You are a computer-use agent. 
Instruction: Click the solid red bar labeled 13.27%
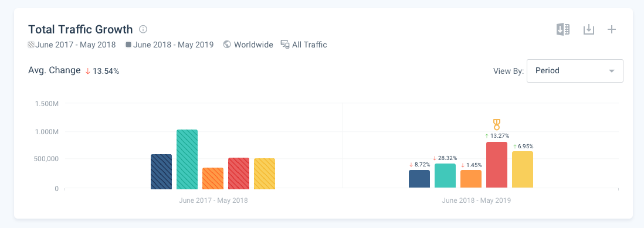(x=497, y=165)
